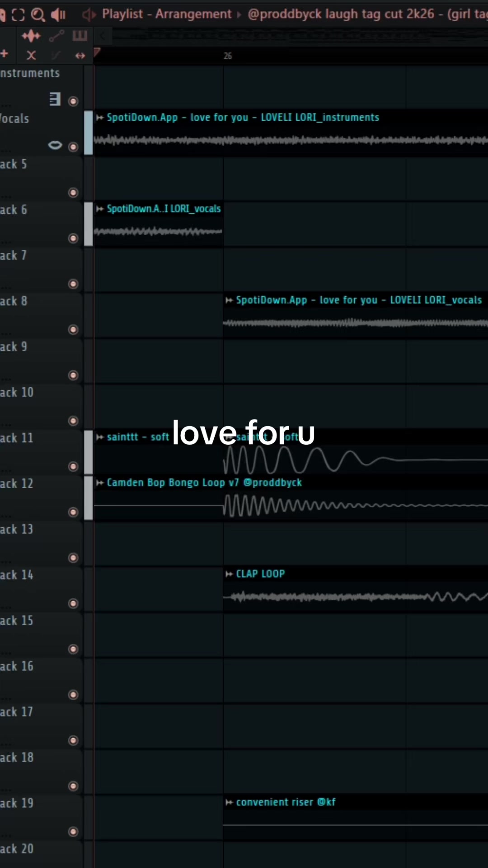The width and height of the screenshot is (488, 868).
Task: Click the scroll-left chevron above the timeline
Action: pos(103,36)
